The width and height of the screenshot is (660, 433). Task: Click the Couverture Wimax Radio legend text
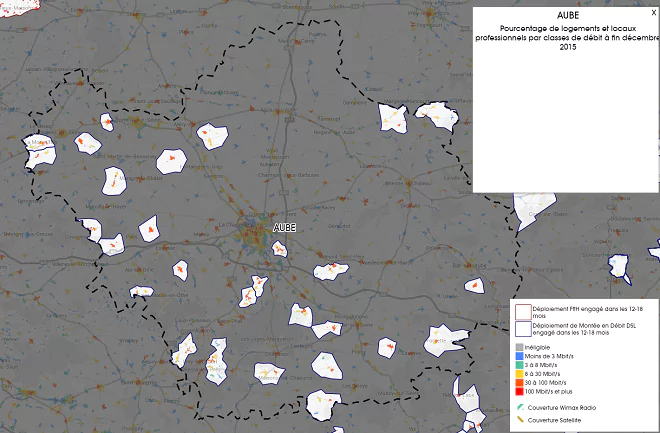pyautogui.click(x=562, y=408)
